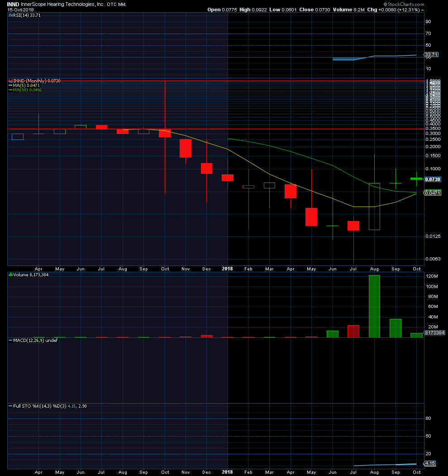Viewport: 448px width, 476px height.
Task: Open the StockCharts.com watermark link
Action: pos(404,4)
